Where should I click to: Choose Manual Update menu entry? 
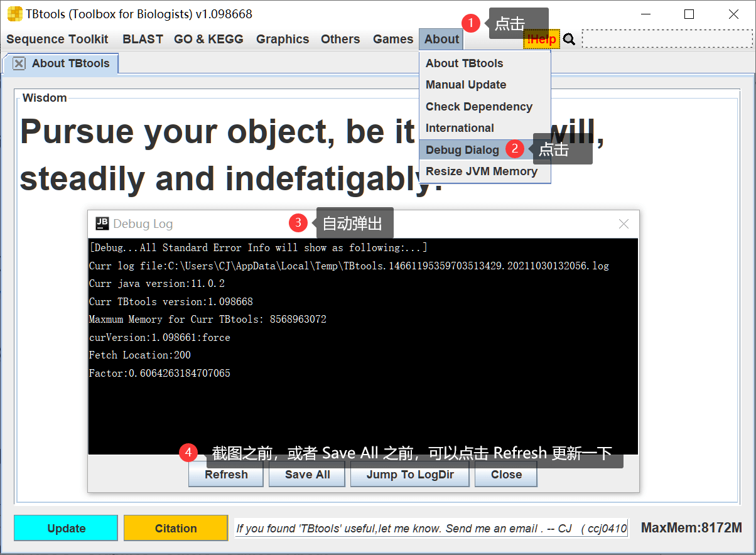tap(485, 85)
